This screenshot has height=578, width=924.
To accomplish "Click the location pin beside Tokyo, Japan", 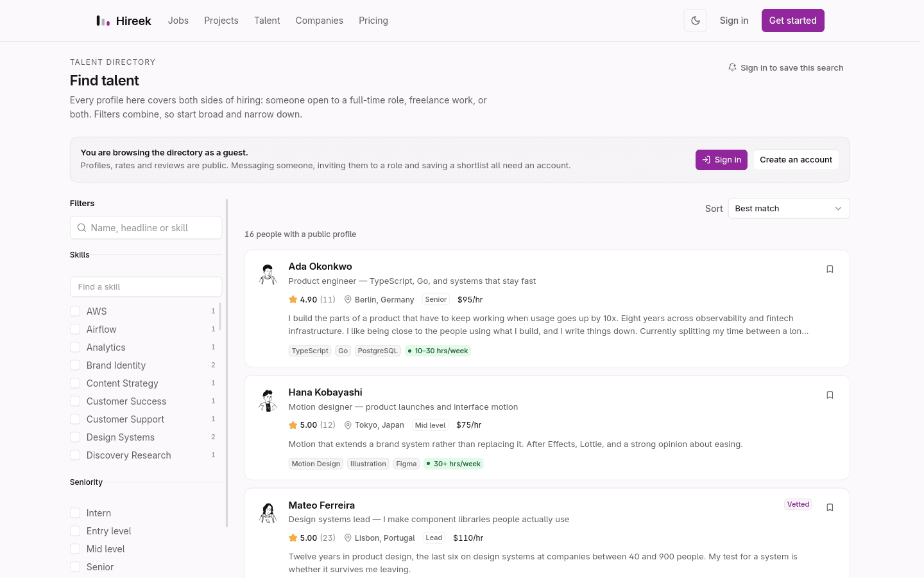I will point(348,425).
